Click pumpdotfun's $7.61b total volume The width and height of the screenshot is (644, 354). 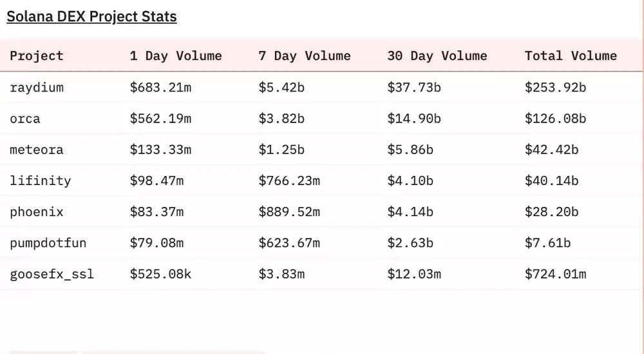click(x=547, y=242)
